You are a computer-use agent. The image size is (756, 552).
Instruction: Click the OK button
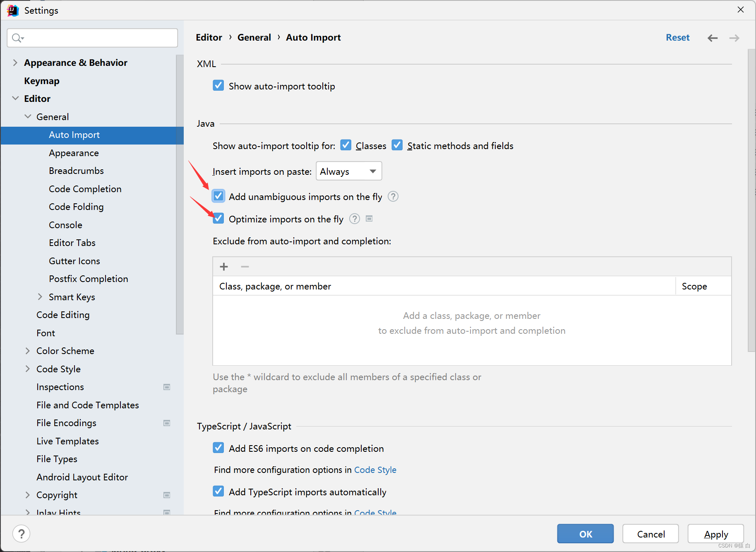pyautogui.click(x=586, y=534)
